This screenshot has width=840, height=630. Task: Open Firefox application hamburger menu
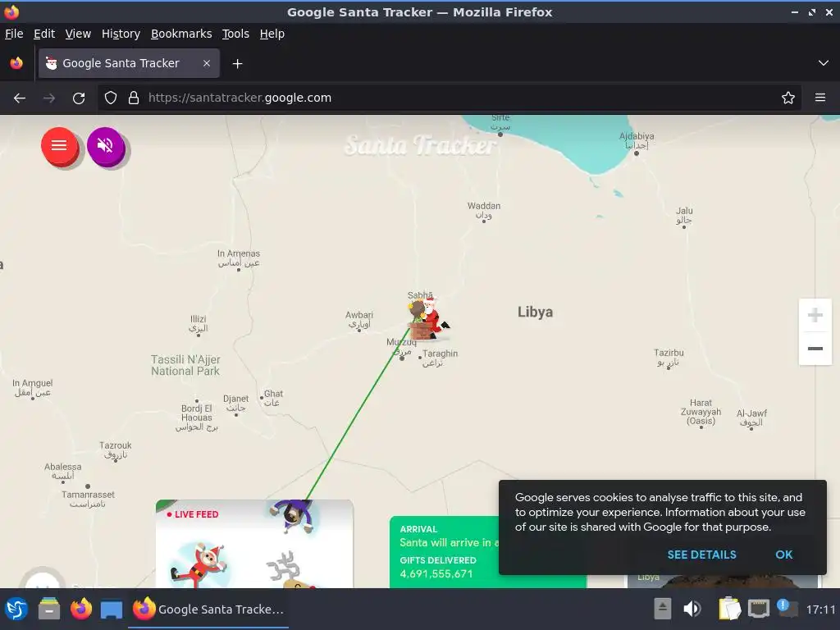pos(819,98)
